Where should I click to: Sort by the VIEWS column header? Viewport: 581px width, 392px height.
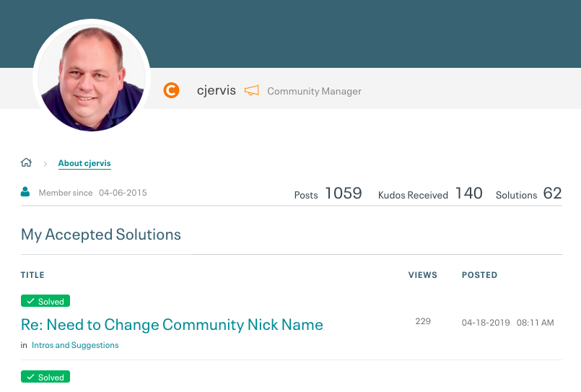tap(423, 275)
